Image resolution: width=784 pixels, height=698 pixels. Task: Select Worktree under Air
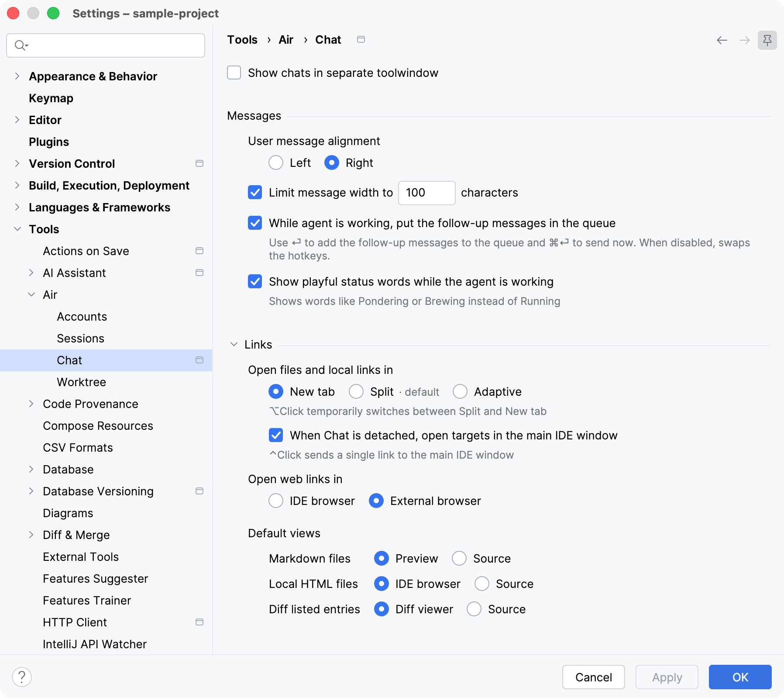click(82, 382)
